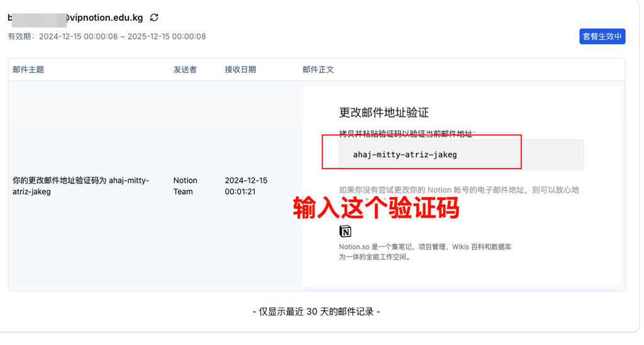Click the refresh icon beside the email address
Viewport: 644px width, 345px height.
(x=154, y=17)
